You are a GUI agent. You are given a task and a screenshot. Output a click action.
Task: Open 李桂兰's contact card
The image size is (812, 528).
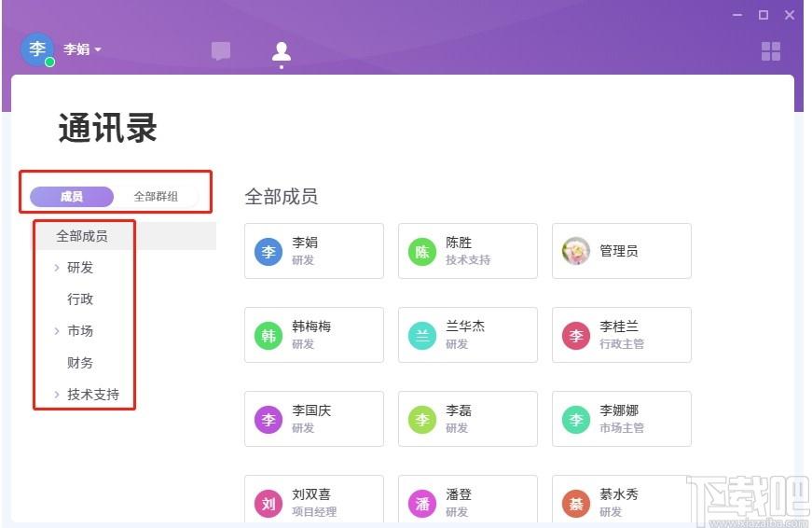[x=622, y=335]
